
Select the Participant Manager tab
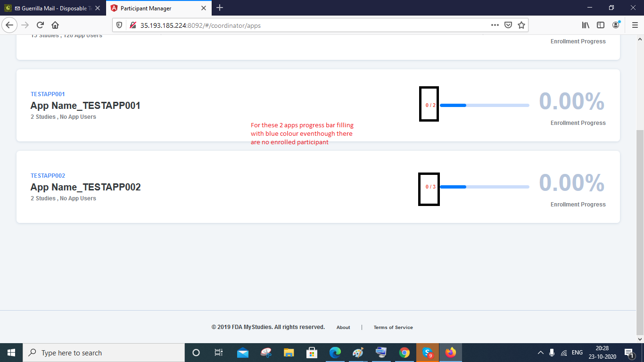(159, 8)
